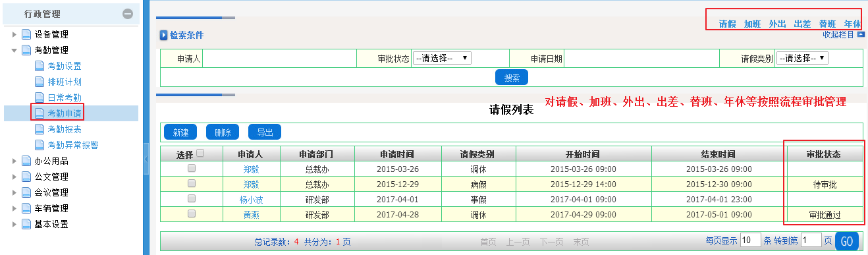Click the 考勤设置 page icon
Viewport: 868px width, 255px height.
pyautogui.click(x=40, y=66)
